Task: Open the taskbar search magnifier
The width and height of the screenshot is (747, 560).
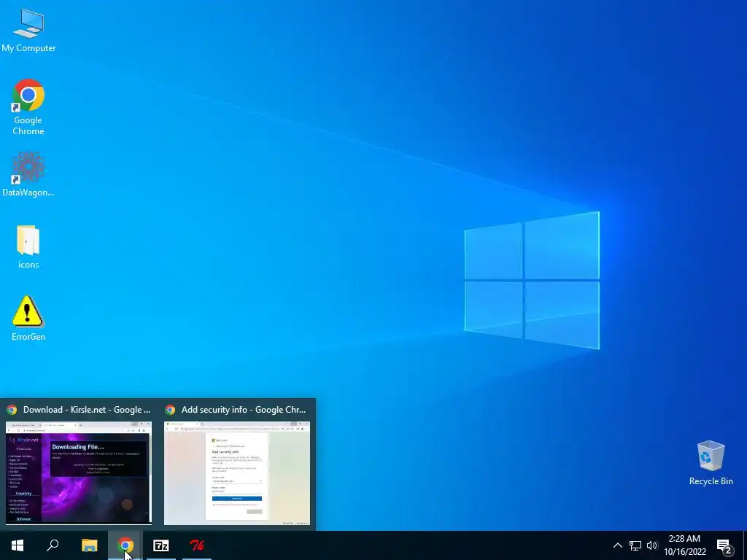Action: [x=53, y=545]
